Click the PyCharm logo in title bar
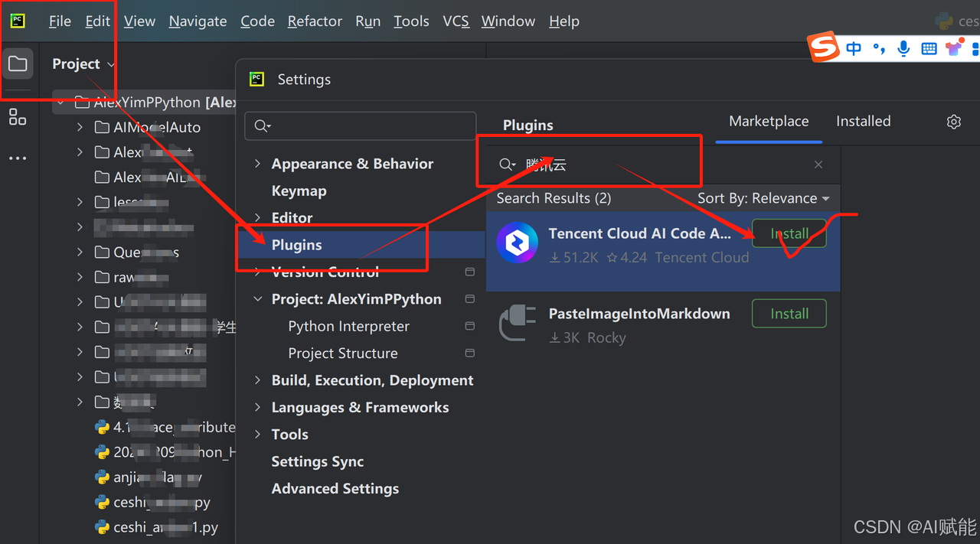This screenshot has width=980, height=544. (17, 21)
